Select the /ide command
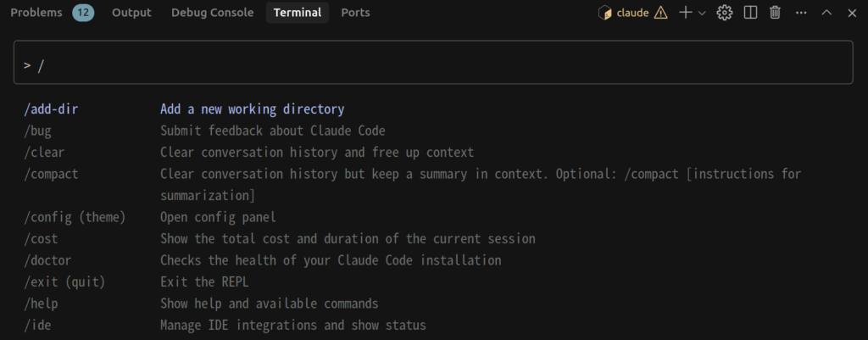This screenshot has height=340, width=868. [37, 325]
